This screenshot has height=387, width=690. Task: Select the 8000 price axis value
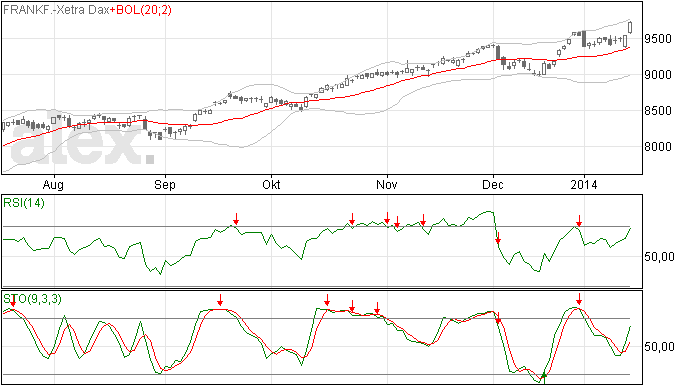point(658,147)
